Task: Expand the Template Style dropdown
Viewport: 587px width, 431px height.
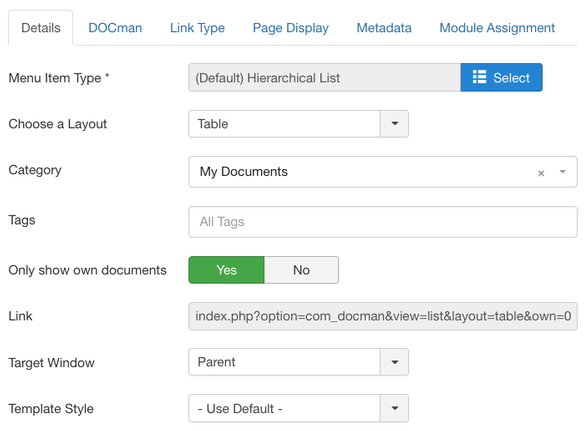Action: tap(395, 408)
